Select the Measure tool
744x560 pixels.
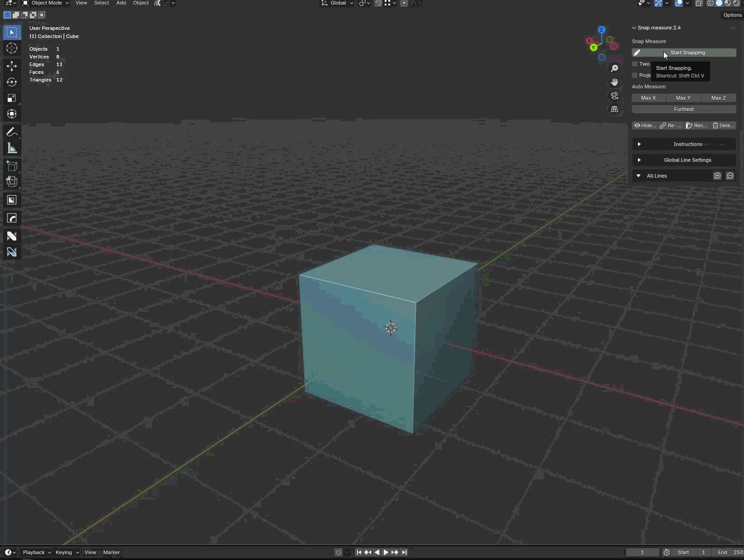click(x=12, y=148)
